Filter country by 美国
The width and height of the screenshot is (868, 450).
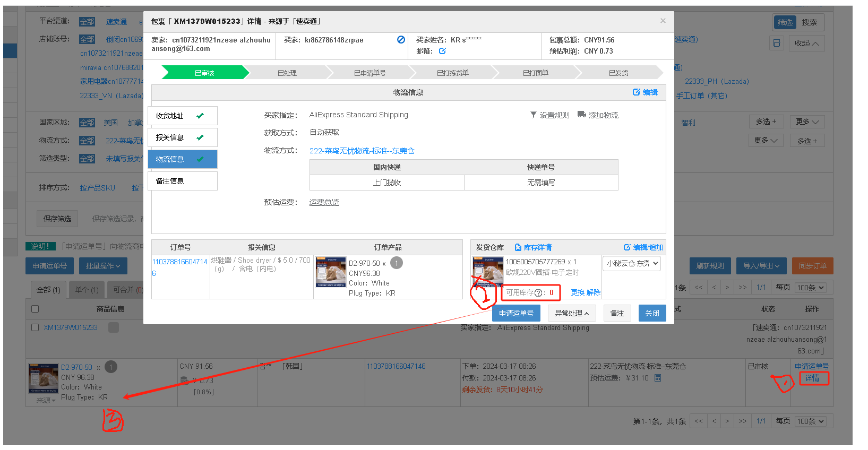(110, 123)
